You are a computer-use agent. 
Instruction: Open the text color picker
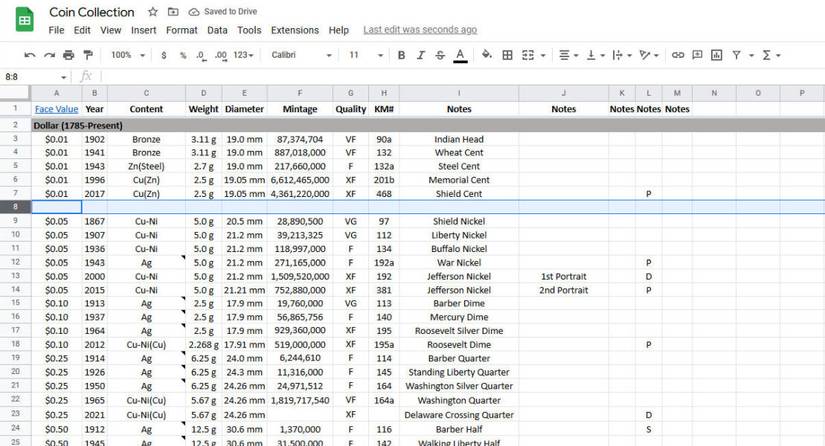[x=460, y=55]
